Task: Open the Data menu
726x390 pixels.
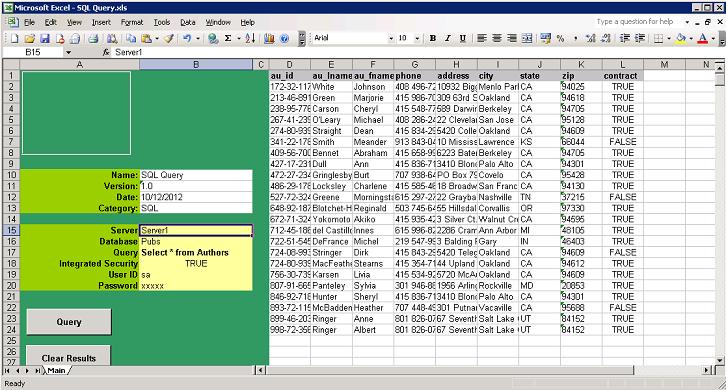Action: 188,22
